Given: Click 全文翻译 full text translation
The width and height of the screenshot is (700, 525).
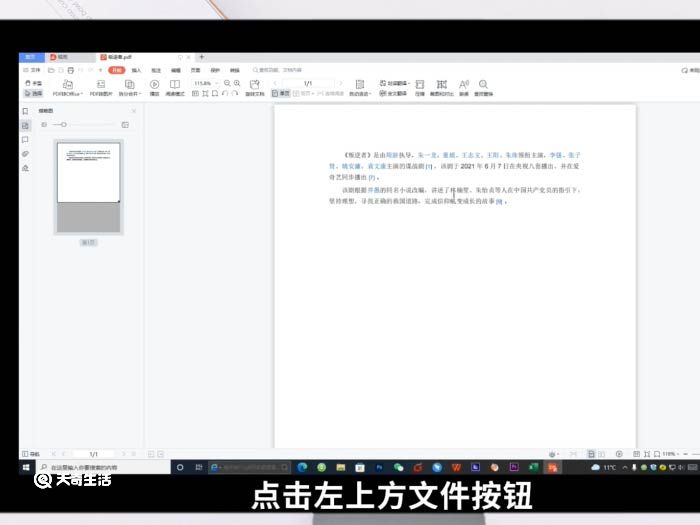Looking at the screenshot, I should [x=393, y=94].
